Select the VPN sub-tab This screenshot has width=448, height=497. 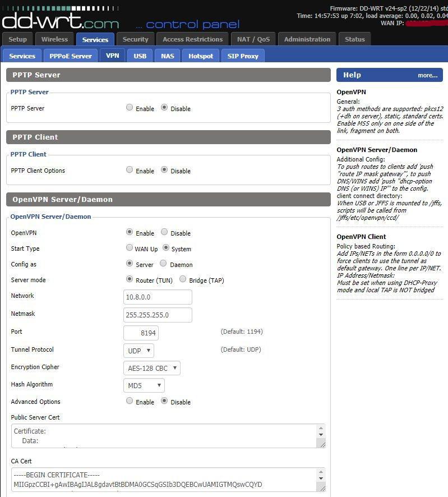(x=113, y=56)
